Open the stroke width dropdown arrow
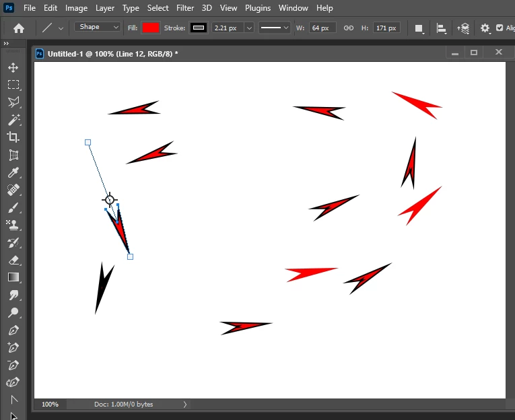The height and width of the screenshot is (420, 515). pos(249,28)
